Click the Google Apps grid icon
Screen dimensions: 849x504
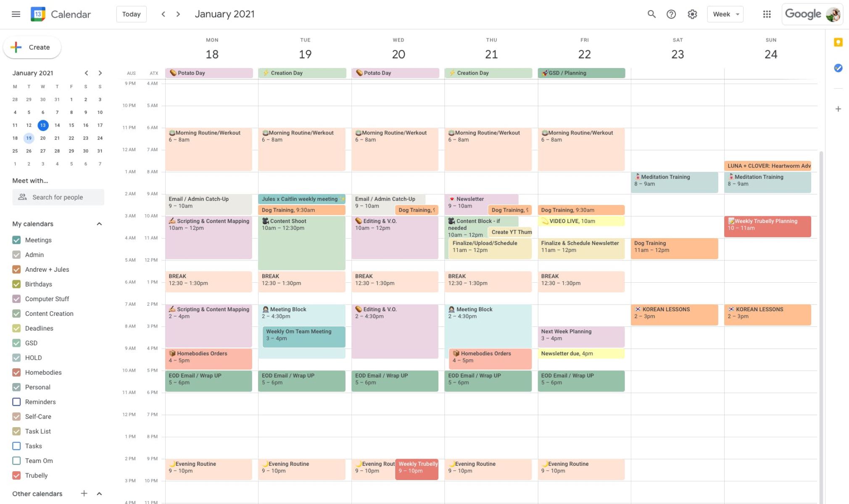[x=767, y=14]
